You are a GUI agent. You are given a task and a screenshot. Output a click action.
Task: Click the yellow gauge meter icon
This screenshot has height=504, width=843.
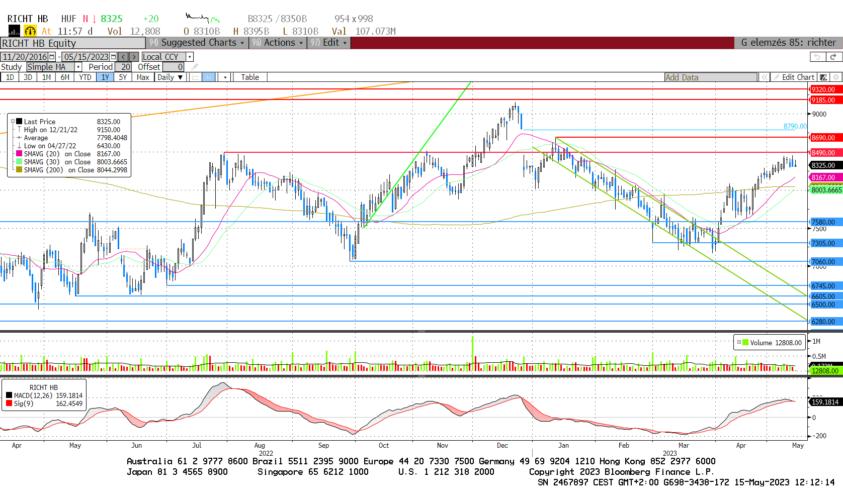[x=30, y=31]
